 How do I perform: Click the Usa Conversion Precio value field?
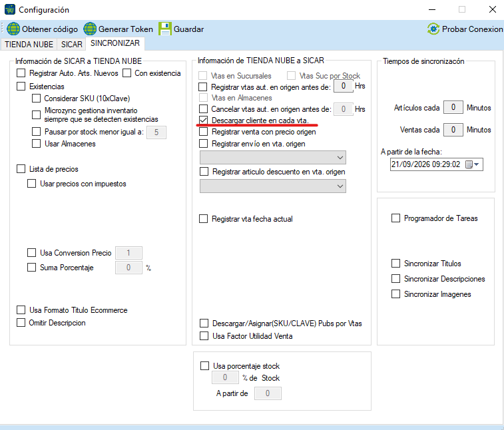click(x=128, y=253)
